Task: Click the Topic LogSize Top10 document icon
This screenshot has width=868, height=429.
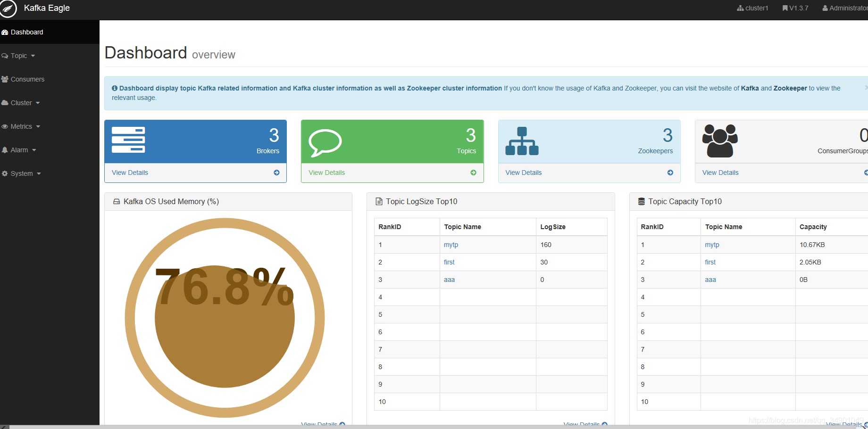Action: click(x=379, y=201)
